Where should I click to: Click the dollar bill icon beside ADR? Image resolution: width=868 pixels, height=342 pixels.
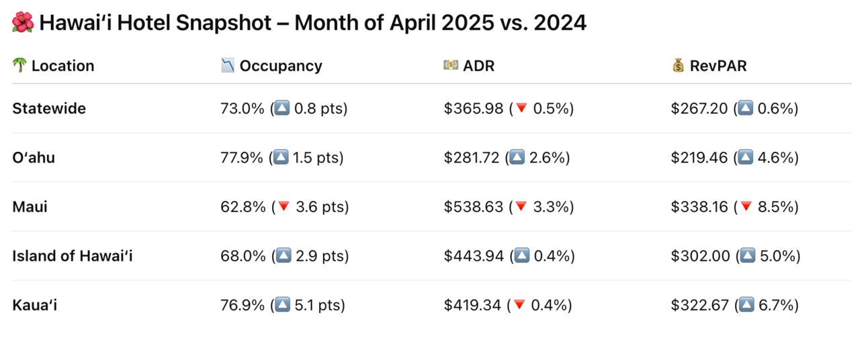(x=451, y=66)
